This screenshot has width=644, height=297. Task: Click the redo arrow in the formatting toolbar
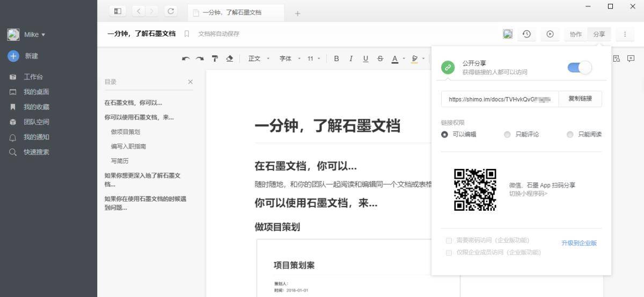(200, 59)
